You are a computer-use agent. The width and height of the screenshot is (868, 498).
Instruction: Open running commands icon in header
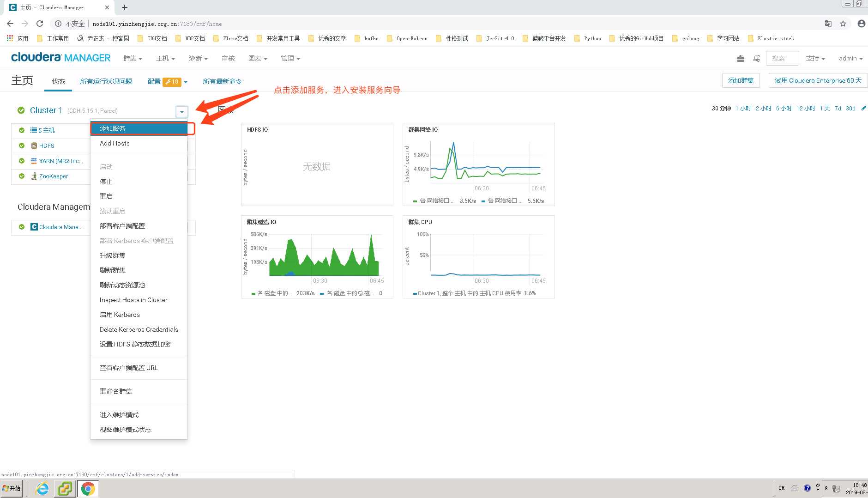point(756,58)
